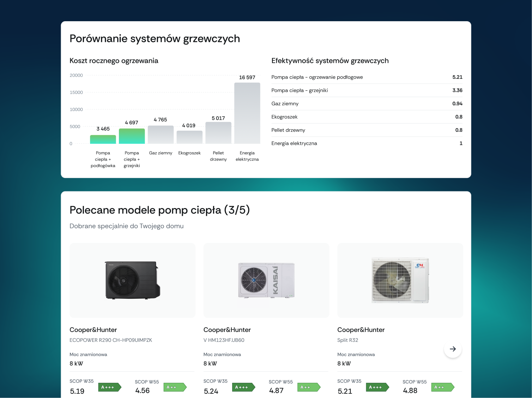Select the Energia elektryczna 16 597 bar
Image resolution: width=532 pixels, height=398 pixels.
coord(247,113)
